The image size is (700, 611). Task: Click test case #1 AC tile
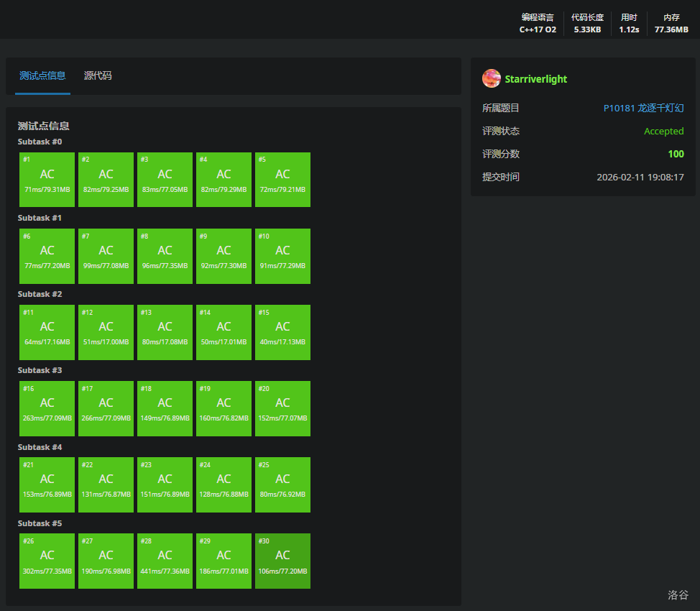click(47, 180)
